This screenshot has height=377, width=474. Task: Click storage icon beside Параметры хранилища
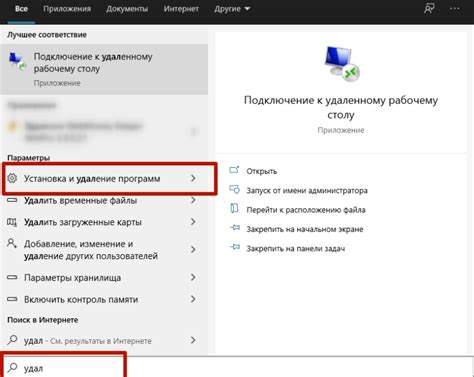coord(12,277)
